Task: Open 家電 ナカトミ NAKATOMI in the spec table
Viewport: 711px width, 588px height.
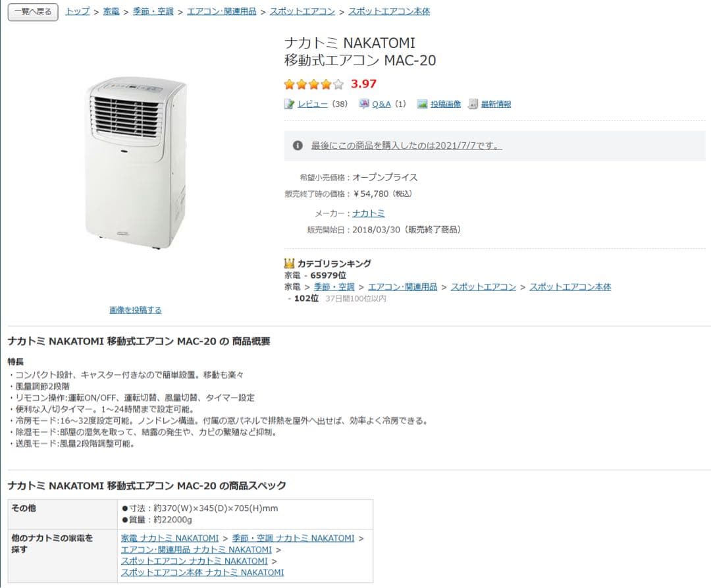Action: coord(170,538)
